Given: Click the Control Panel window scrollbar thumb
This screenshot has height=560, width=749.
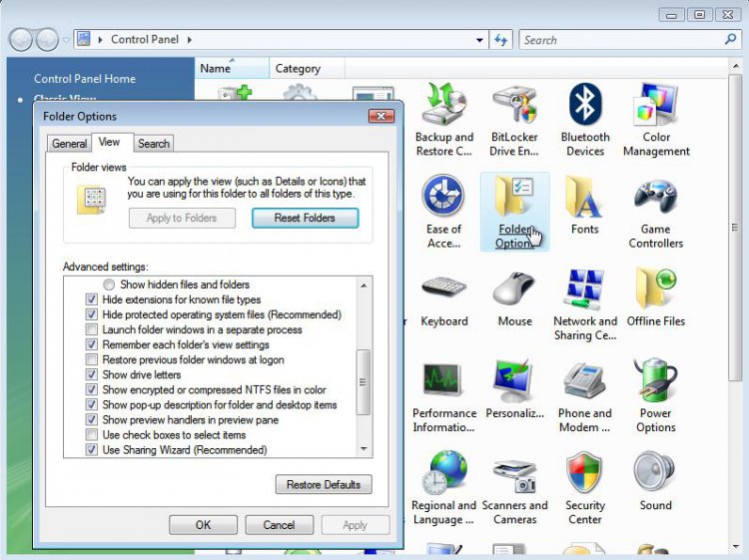Looking at the screenshot, I should point(735,228).
